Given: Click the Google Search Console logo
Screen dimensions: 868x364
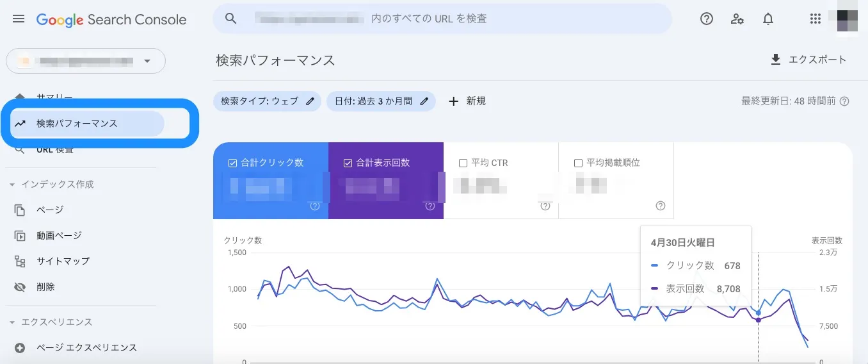Looking at the screenshot, I should (x=111, y=20).
